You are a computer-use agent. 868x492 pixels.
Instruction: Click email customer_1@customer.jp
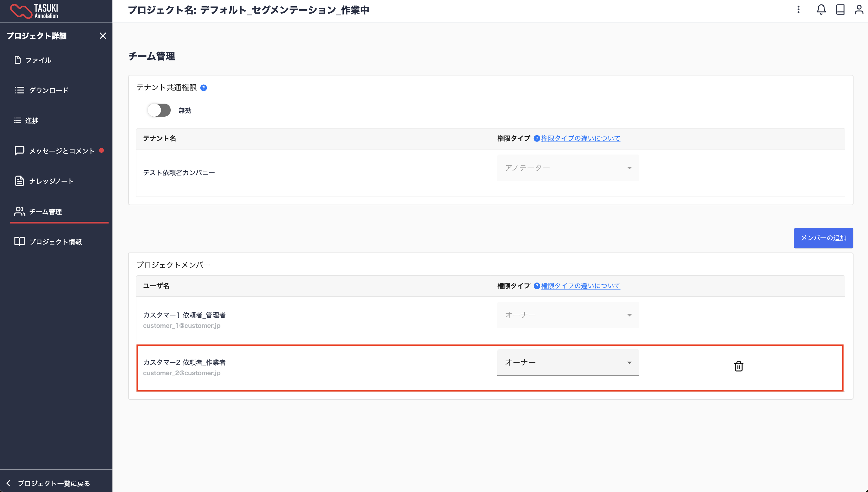pos(182,326)
